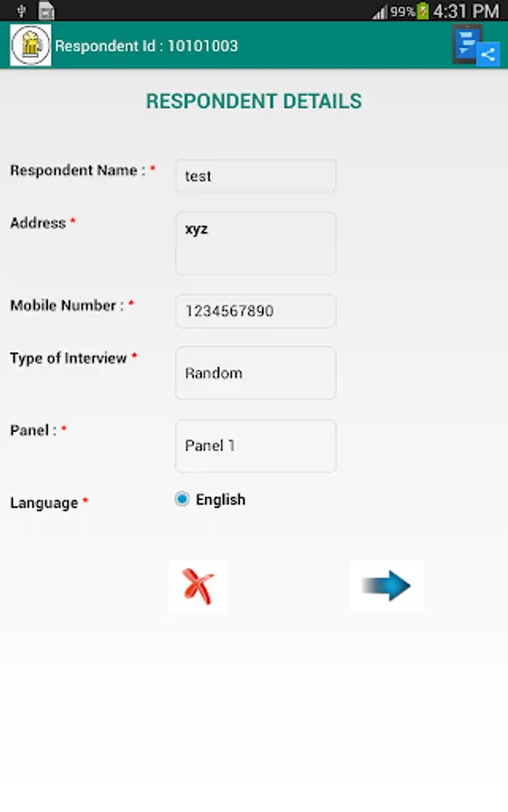The height and width of the screenshot is (812, 508).
Task: Tap the 4:31 PM clock
Action: click(x=466, y=11)
